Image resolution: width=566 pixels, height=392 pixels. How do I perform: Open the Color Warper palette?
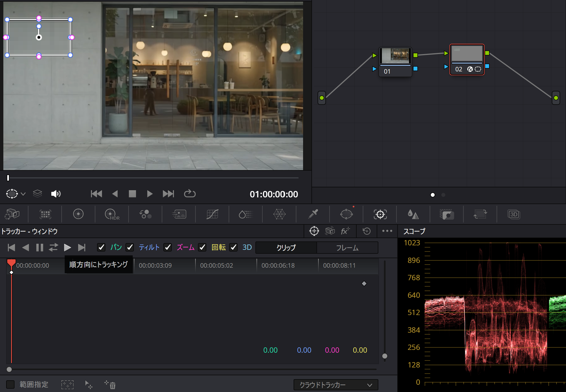(279, 214)
